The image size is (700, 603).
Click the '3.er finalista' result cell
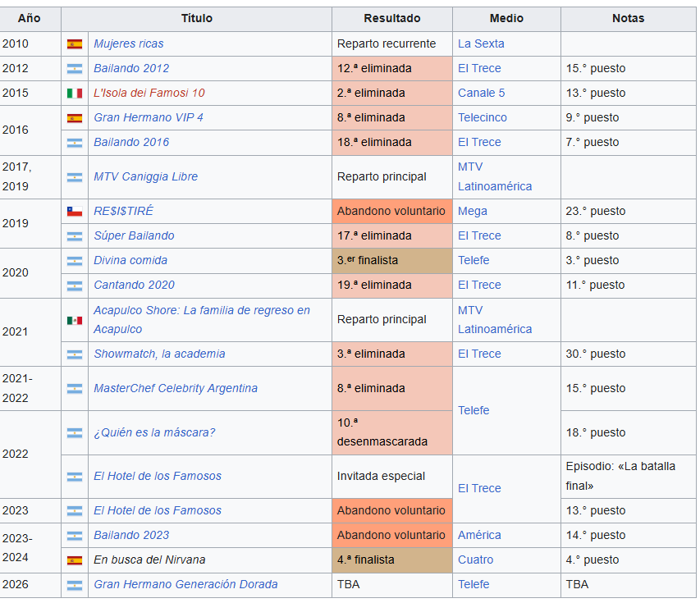392,261
